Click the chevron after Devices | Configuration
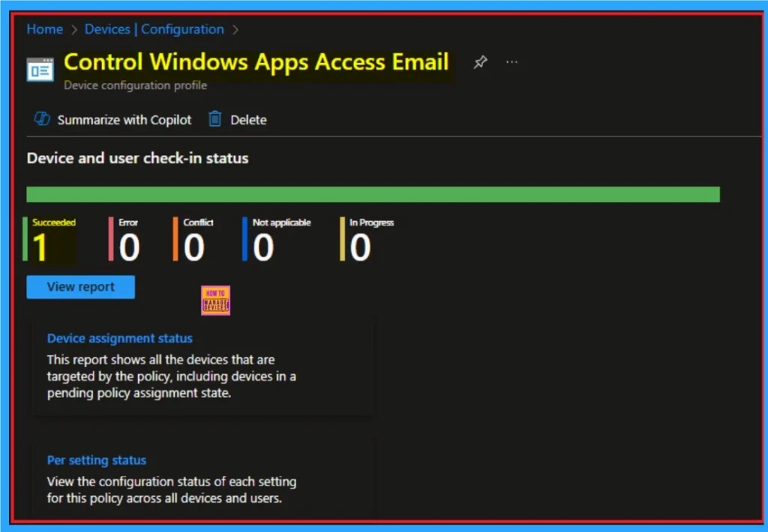The width and height of the screenshot is (768, 532). coord(235,30)
